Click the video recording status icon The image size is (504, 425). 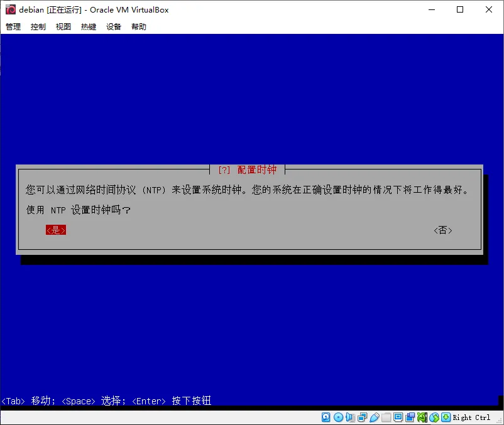[410, 417]
